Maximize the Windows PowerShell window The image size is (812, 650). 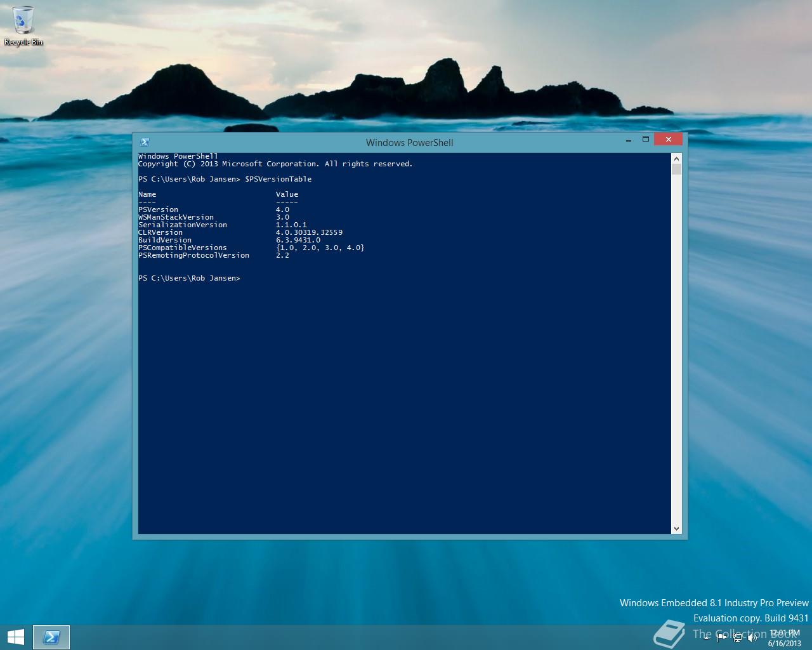pyautogui.click(x=646, y=140)
